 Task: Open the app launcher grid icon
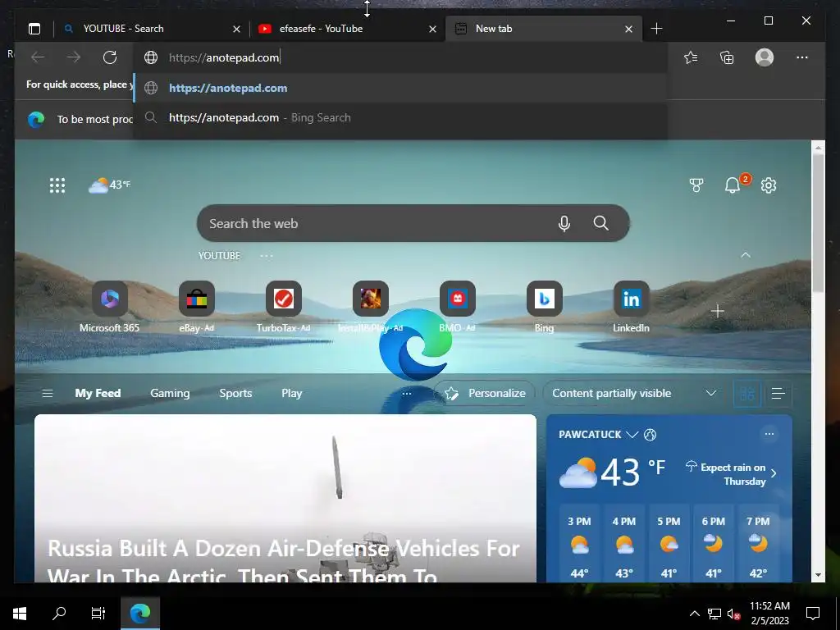(57, 185)
